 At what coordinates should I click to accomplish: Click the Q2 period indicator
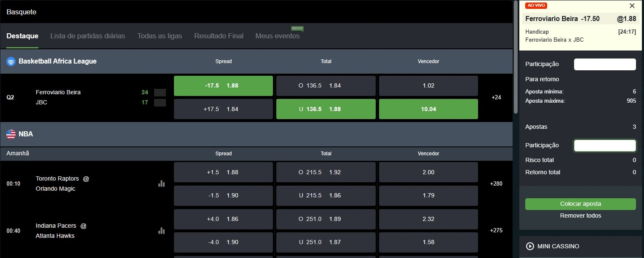[10, 98]
